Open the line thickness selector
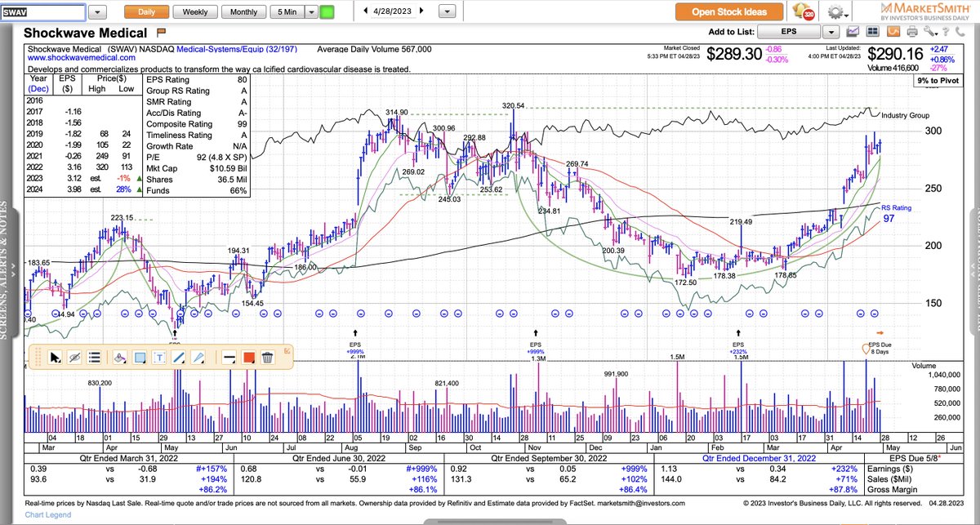This screenshot has height=525, width=980. [x=229, y=357]
